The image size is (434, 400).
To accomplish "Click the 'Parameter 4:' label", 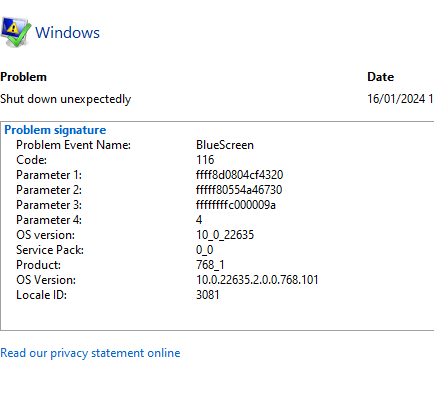I will pos(49,220).
